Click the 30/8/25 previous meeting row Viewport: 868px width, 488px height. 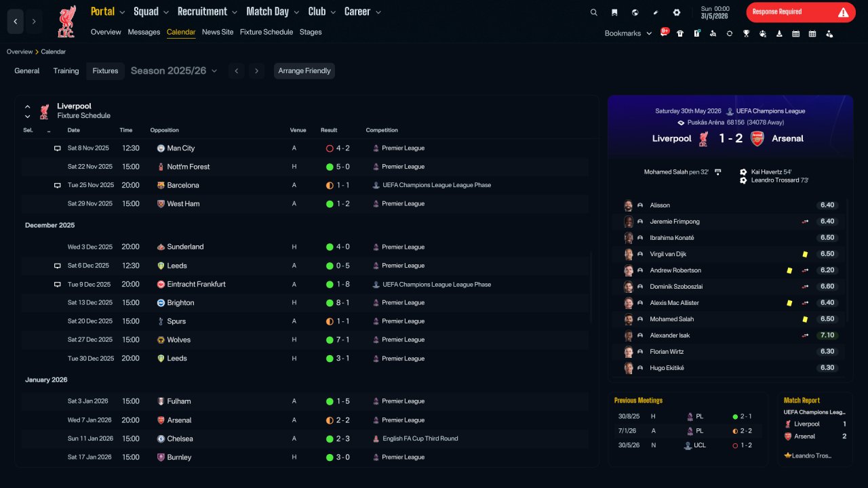(x=687, y=417)
